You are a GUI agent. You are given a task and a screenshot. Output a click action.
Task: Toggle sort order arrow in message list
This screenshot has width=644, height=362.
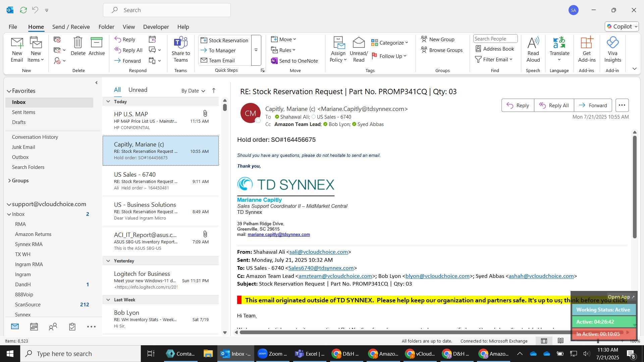pos(214,90)
